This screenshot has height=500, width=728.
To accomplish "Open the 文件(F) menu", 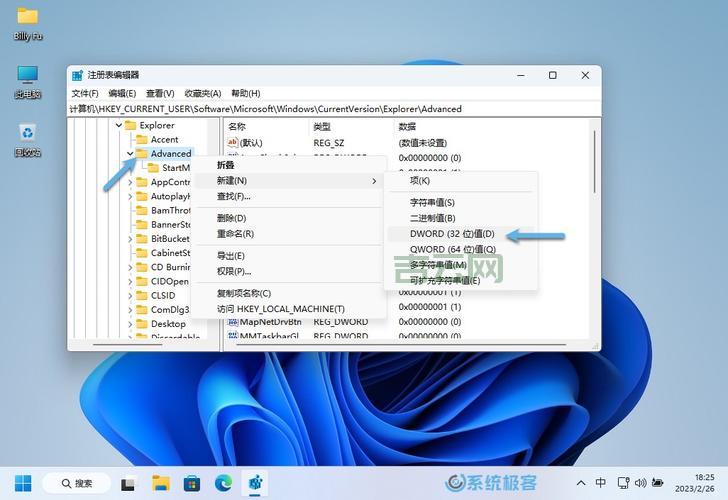I will tap(85, 93).
